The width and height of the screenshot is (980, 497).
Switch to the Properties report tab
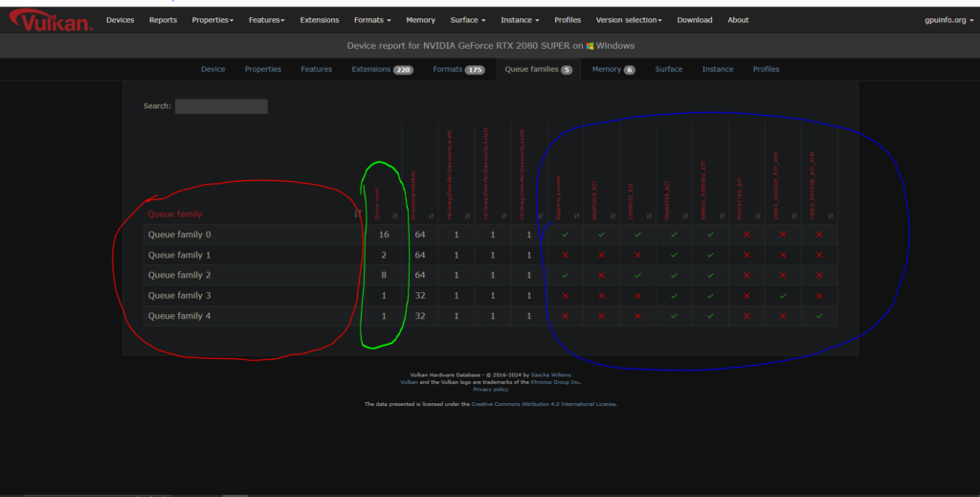(x=263, y=69)
